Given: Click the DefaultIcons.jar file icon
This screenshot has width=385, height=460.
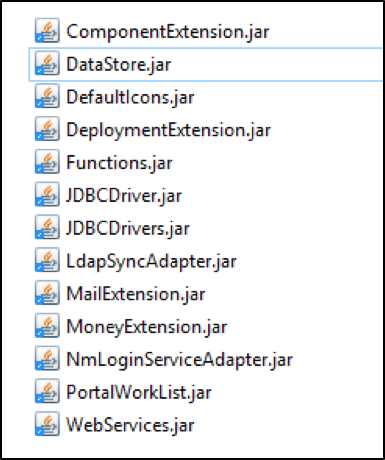Looking at the screenshot, I should click(47, 96).
